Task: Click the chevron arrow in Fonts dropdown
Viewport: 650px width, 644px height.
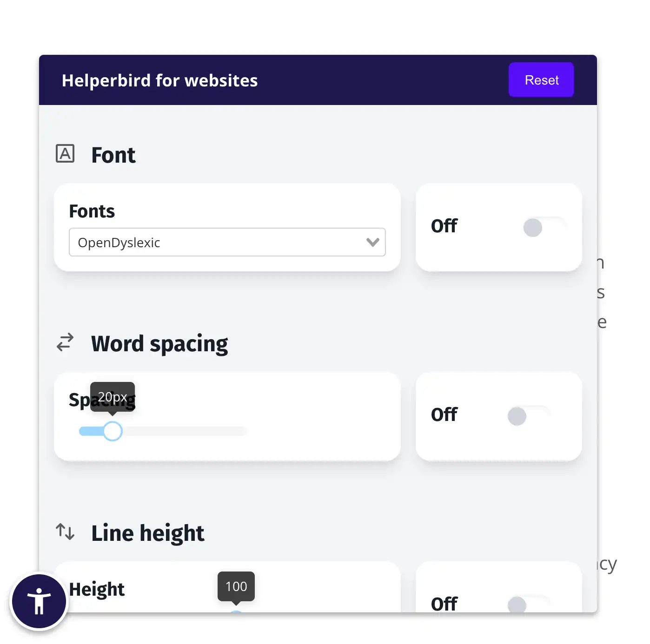Action: point(372,242)
